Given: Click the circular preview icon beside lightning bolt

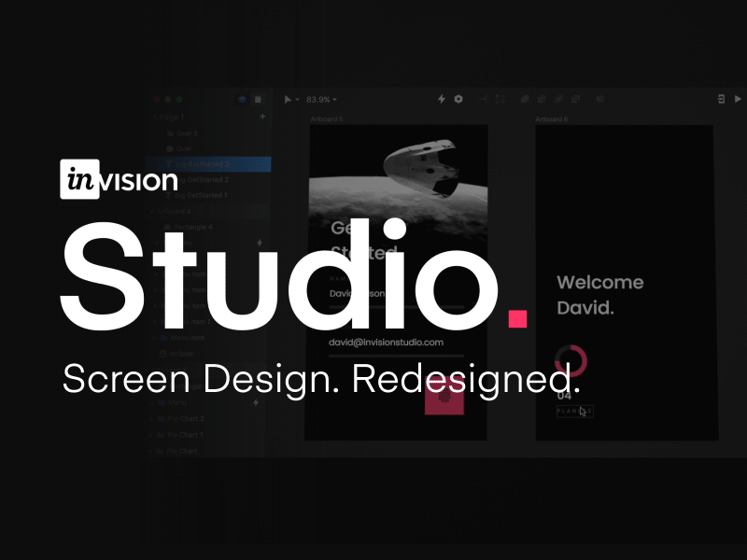Looking at the screenshot, I should [x=458, y=99].
